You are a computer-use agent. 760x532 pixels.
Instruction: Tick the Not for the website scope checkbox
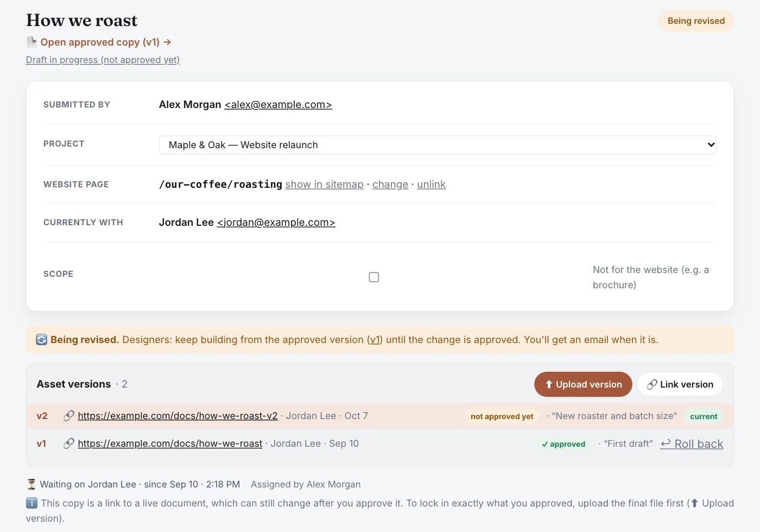tap(374, 277)
